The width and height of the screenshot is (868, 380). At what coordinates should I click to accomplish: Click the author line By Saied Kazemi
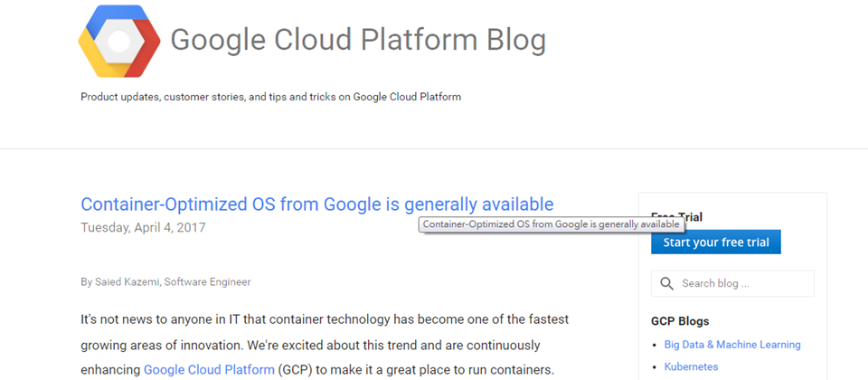[165, 282]
